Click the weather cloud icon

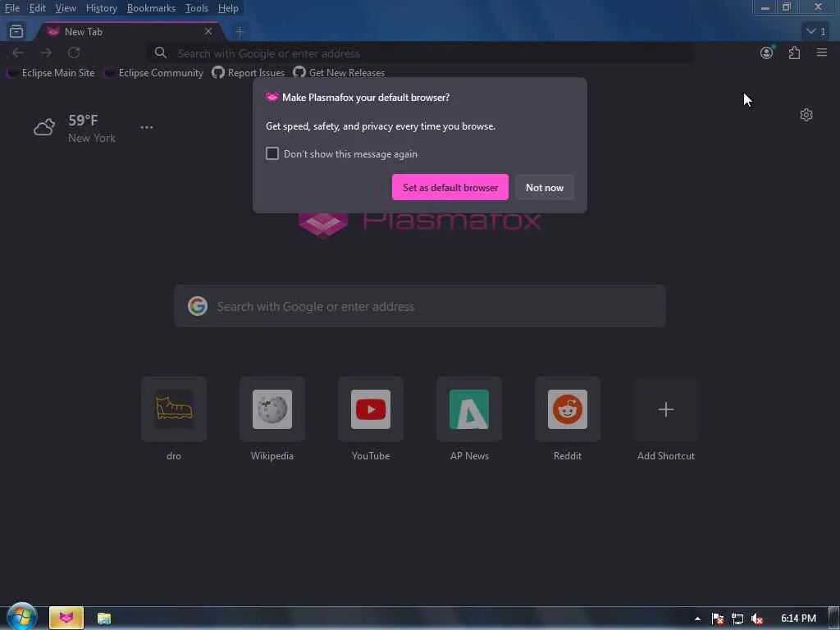[x=44, y=127]
